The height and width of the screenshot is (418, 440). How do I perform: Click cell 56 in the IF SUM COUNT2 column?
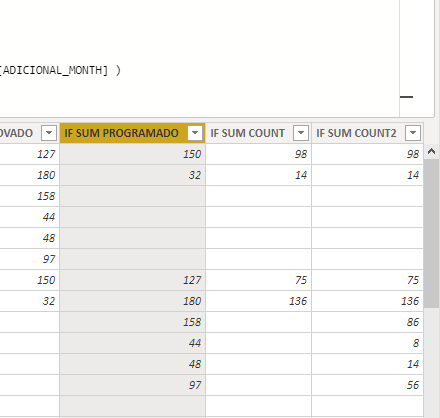coord(367,385)
